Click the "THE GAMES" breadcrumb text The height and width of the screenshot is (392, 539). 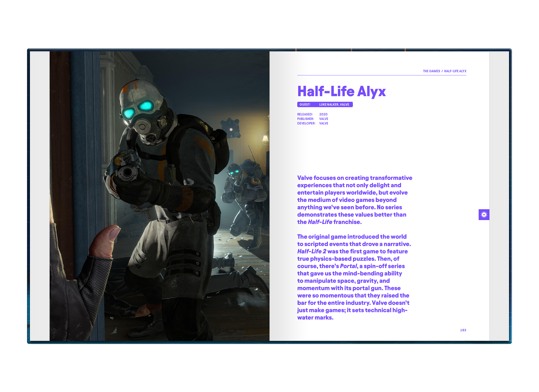pyautogui.click(x=431, y=71)
